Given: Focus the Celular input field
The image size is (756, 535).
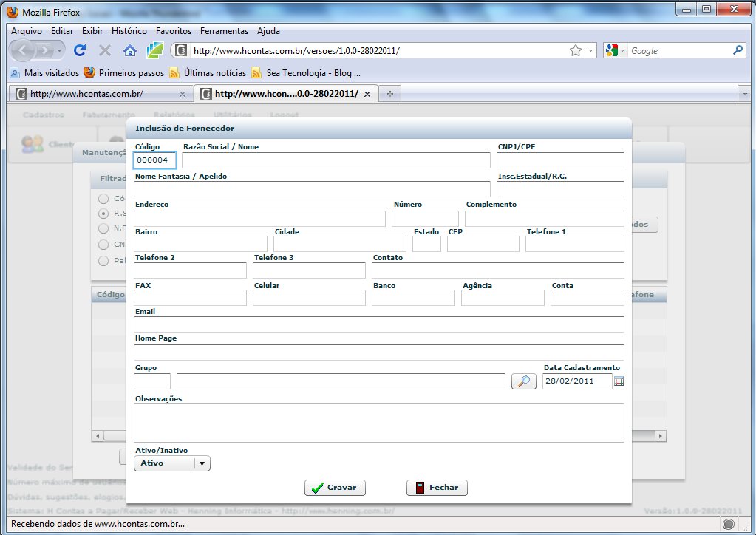Looking at the screenshot, I should (309, 298).
